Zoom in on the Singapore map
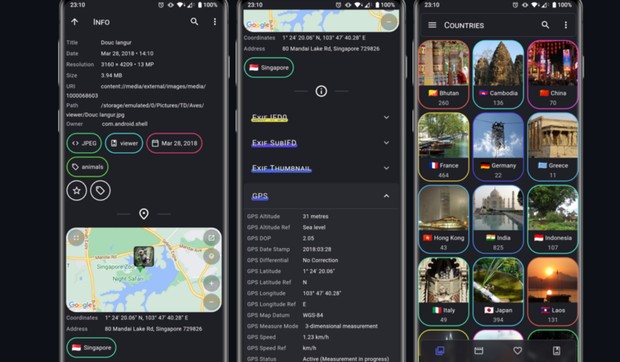The width and height of the screenshot is (620, 362). pyautogui.click(x=212, y=283)
